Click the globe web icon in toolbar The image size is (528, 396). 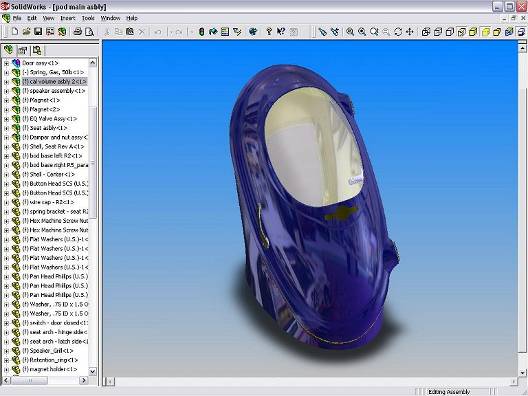pos(253,32)
